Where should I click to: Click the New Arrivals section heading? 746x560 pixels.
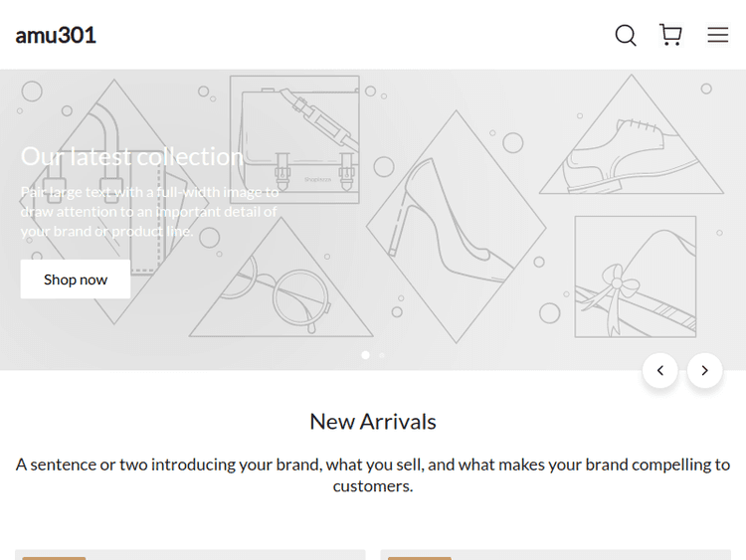[x=373, y=422]
